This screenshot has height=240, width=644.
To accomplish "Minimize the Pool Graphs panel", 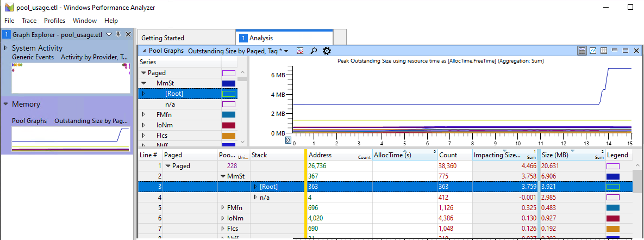I will click(x=615, y=51).
